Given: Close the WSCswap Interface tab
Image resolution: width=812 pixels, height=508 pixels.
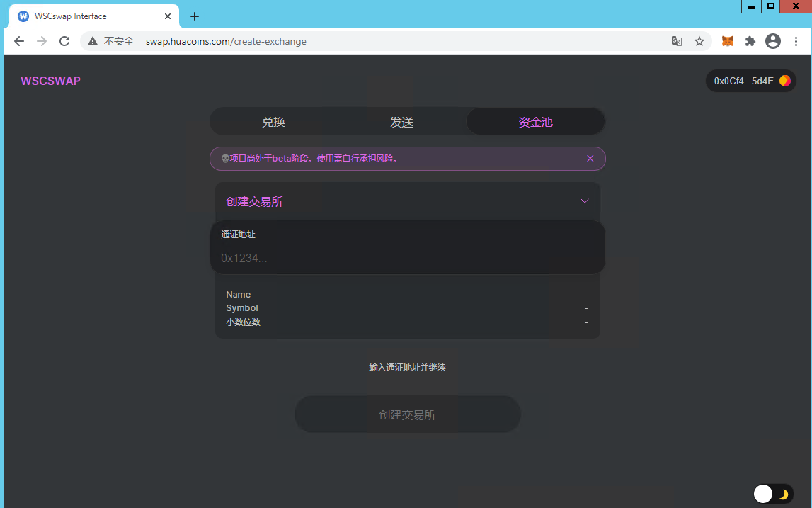Looking at the screenshot, I should [168, 16].
